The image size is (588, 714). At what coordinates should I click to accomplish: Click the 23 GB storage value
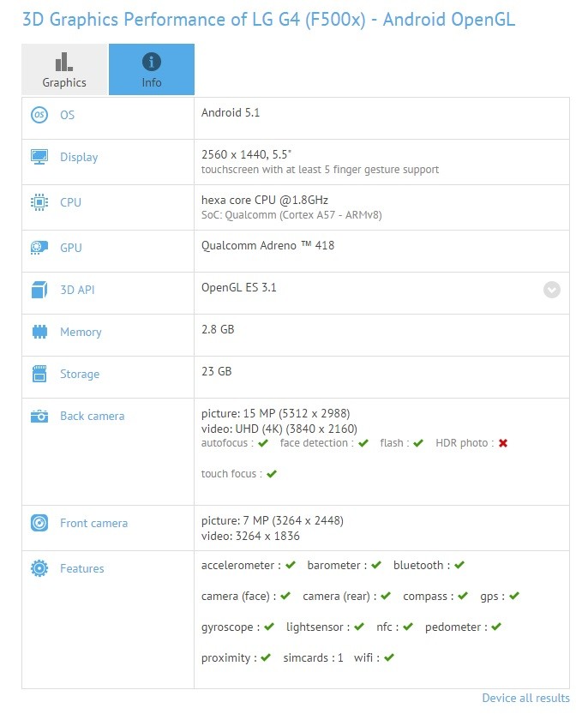tap(216, 371)
